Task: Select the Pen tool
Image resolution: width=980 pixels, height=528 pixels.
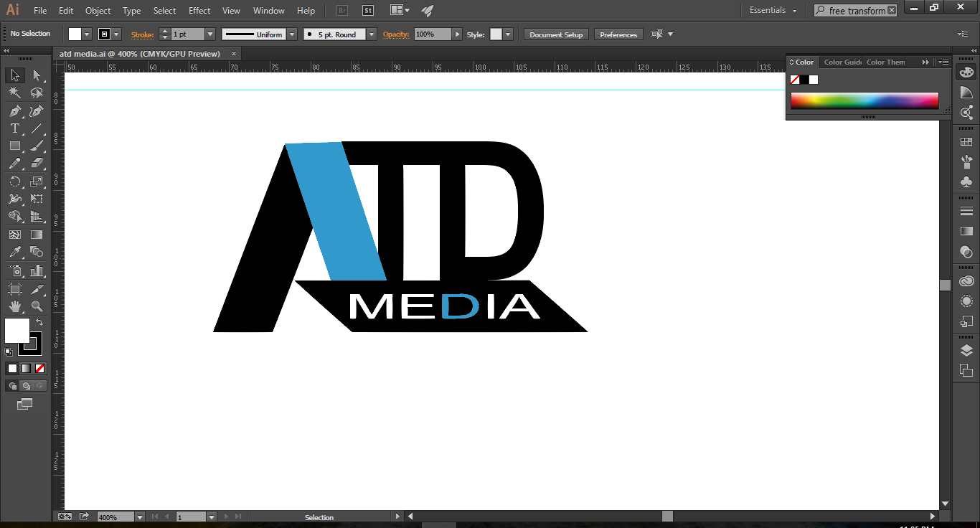Action: tap(14, 111)
